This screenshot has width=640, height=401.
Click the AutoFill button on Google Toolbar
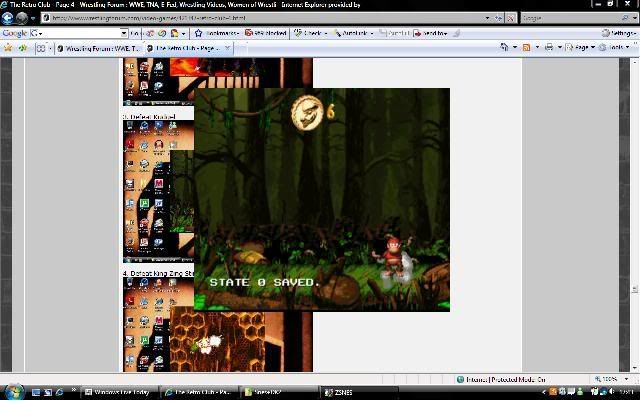pyautogui.click(x=393, y=33)
